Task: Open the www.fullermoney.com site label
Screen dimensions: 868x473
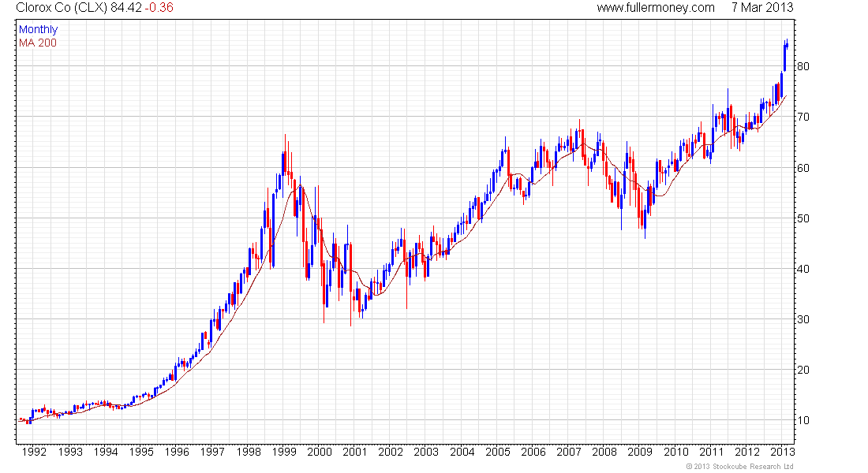Action: (x=656, y=8)
